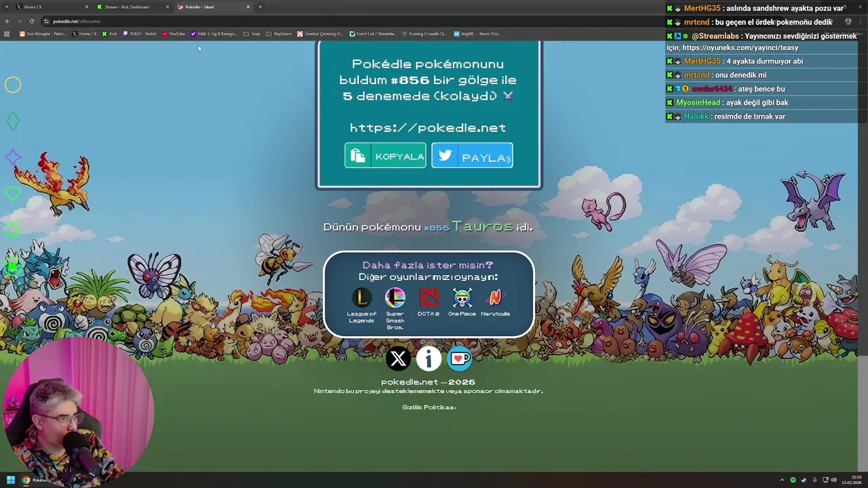Screen dimensions: 868x488
Task: Open the Home / X bookmark
Action: (x=84, y=34)
